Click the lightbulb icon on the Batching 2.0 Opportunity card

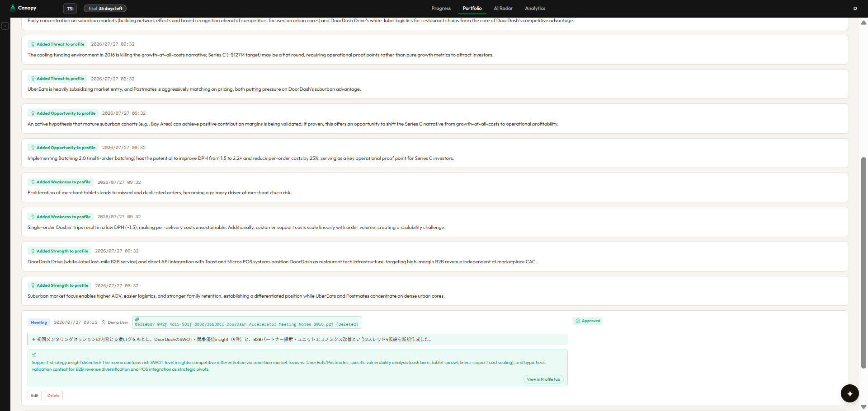tap(33, 148)
